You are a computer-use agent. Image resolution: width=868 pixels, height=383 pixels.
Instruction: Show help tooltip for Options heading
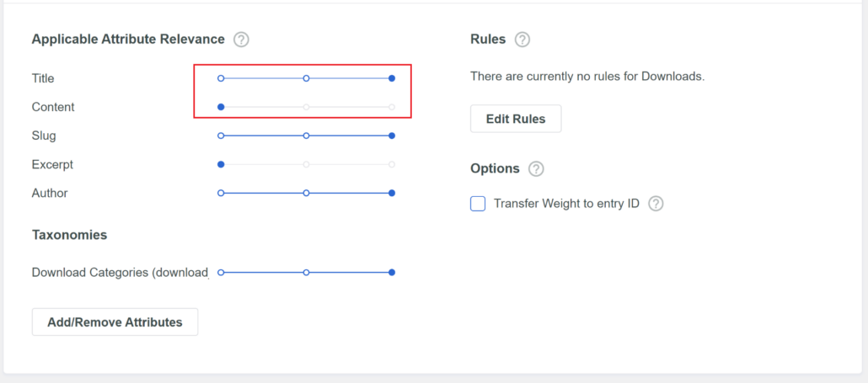[x=537, y=168]
